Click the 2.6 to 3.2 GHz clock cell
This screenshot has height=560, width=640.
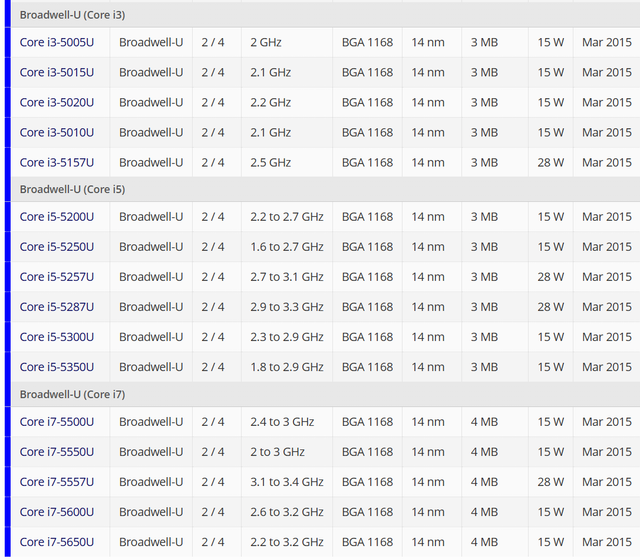click(287, 512)
